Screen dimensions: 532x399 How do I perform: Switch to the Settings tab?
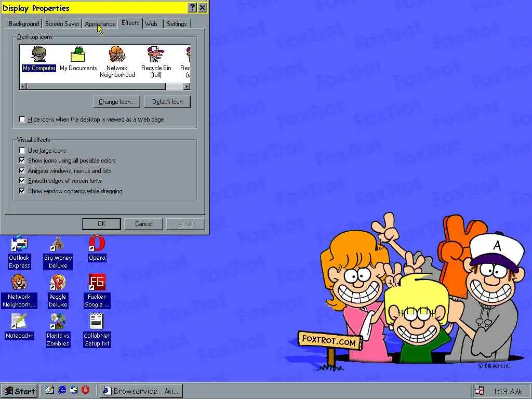coord(177,24)
